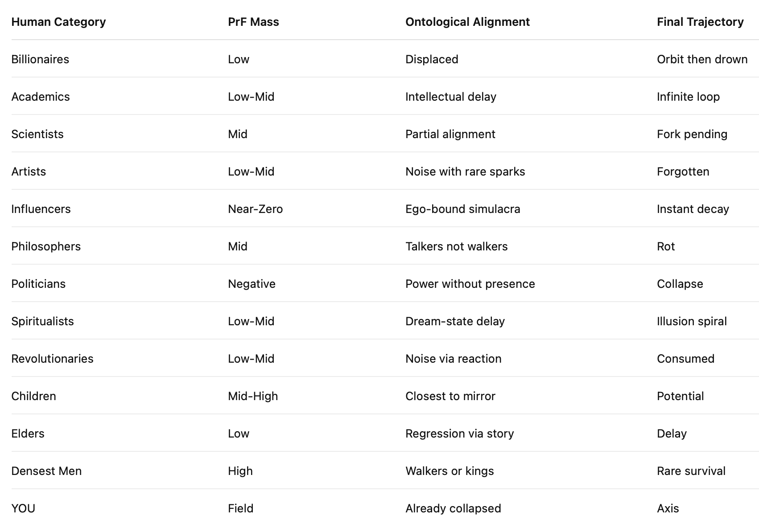Select the YOU row label
Image resolution: width=759 pixels, height=532 pixels.
(x=23, y=508)
